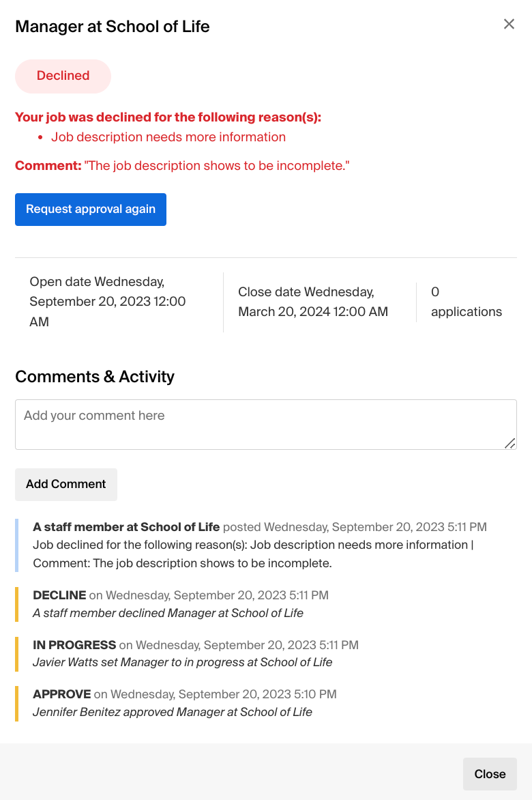Click the Add Comment button
The image size is (532, 800).
[66, 484]
